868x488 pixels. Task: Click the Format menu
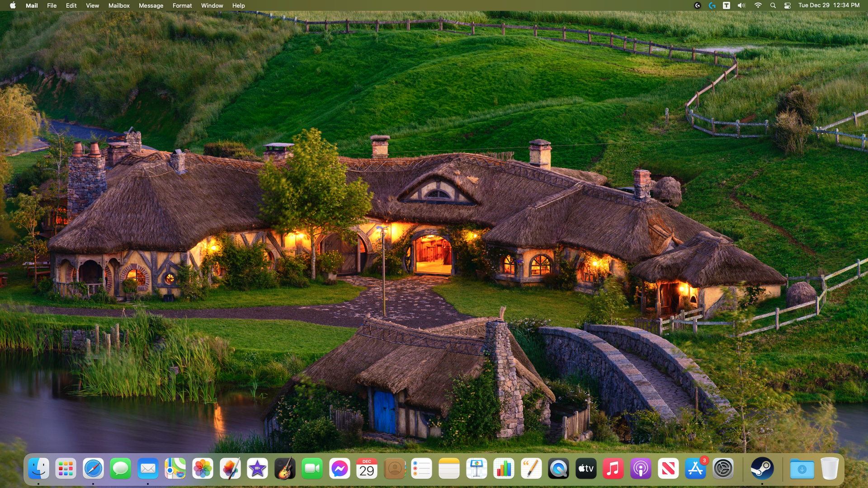point(182,5)
